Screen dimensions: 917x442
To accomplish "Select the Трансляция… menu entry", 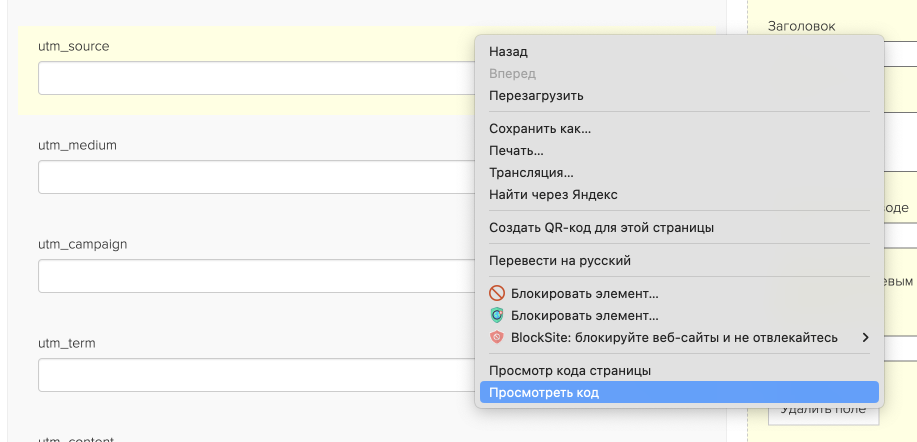I will pyautogui.click(x=531, y=173).
